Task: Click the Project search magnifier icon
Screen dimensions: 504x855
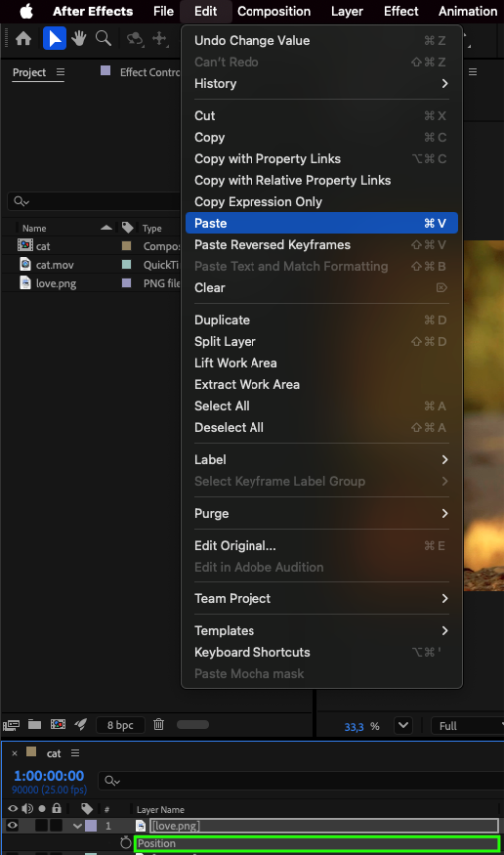Action: 21,201
